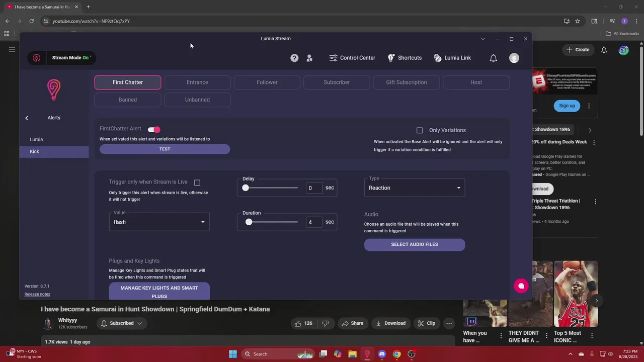Screen dimensions: 644x362
Task: Open Lumia Link
Action: [x=452, y=58]
